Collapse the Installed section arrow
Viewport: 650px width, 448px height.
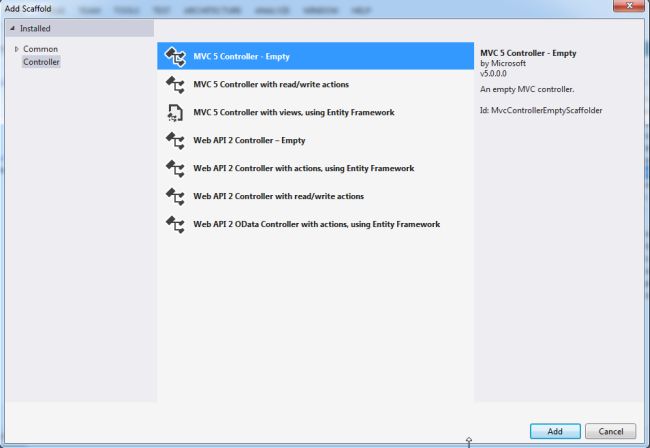(12, 29)
